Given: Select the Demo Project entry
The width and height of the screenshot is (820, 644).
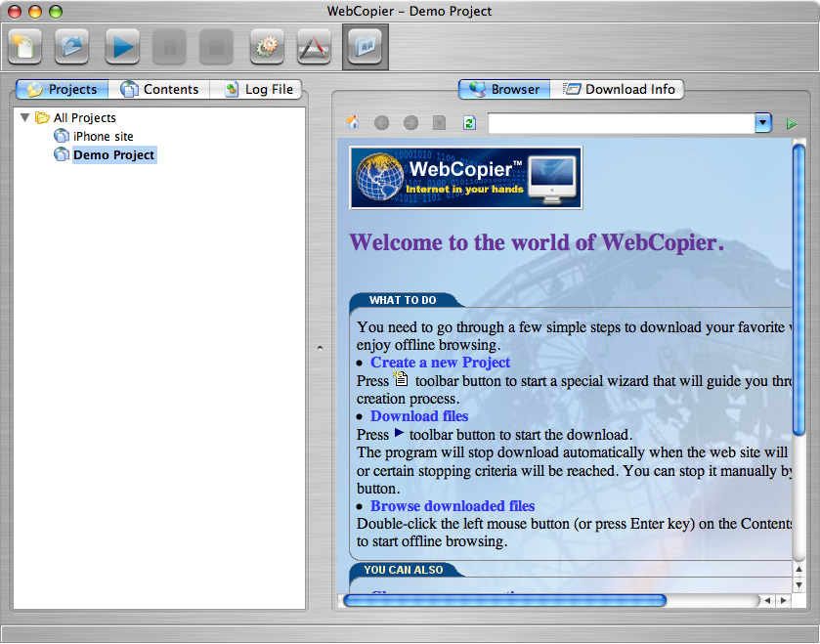Looking at the screenshot, I should click(114, 154).
